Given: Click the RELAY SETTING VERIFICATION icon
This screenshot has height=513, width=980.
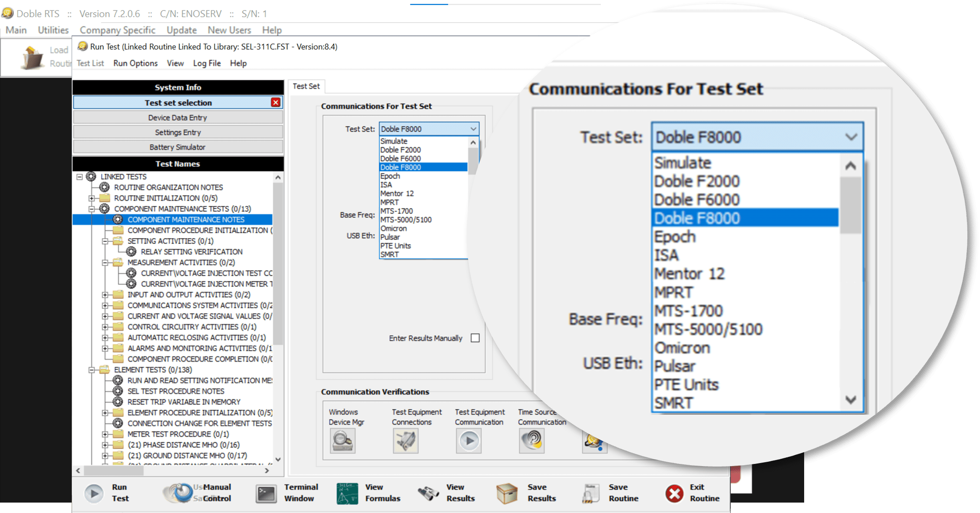Looking at the screenshot, I should click(x=131, y=252).
